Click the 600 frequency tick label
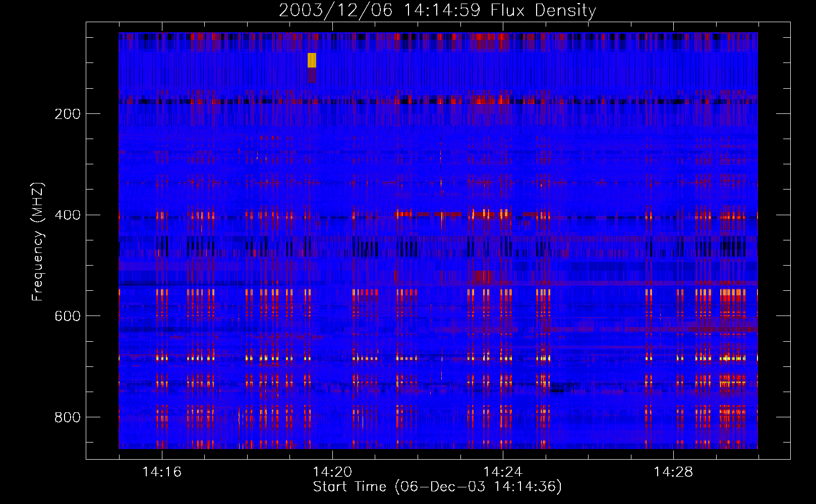 pyautogui.click(x=68, y=316)
